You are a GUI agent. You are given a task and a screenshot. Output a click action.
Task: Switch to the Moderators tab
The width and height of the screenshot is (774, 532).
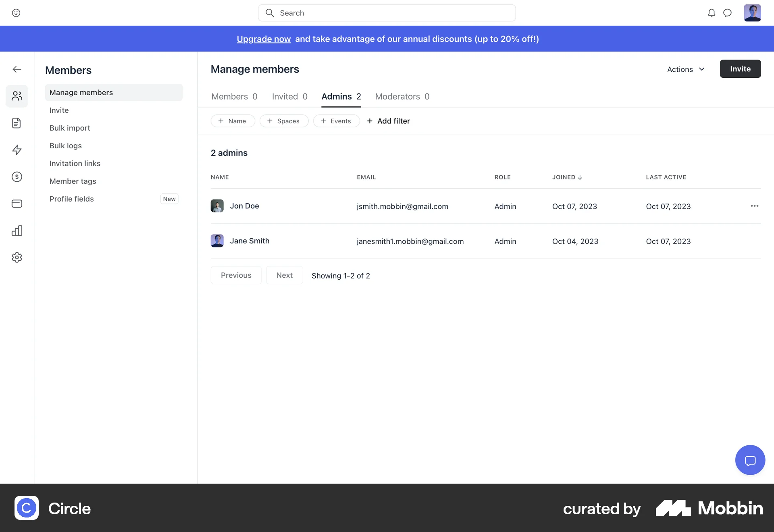[x=402, y=96]
